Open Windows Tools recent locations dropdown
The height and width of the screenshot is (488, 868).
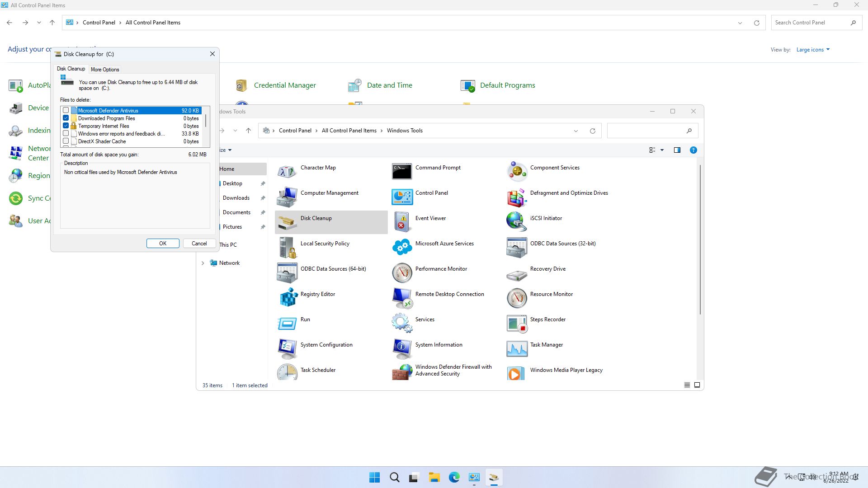(x=235, y=131)
